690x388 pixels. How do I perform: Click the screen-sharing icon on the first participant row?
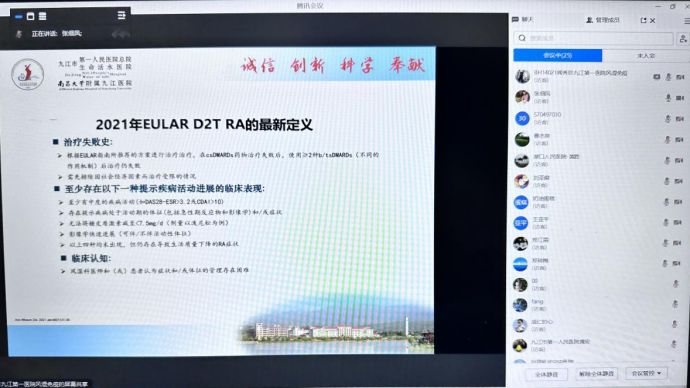pos(657,77)
